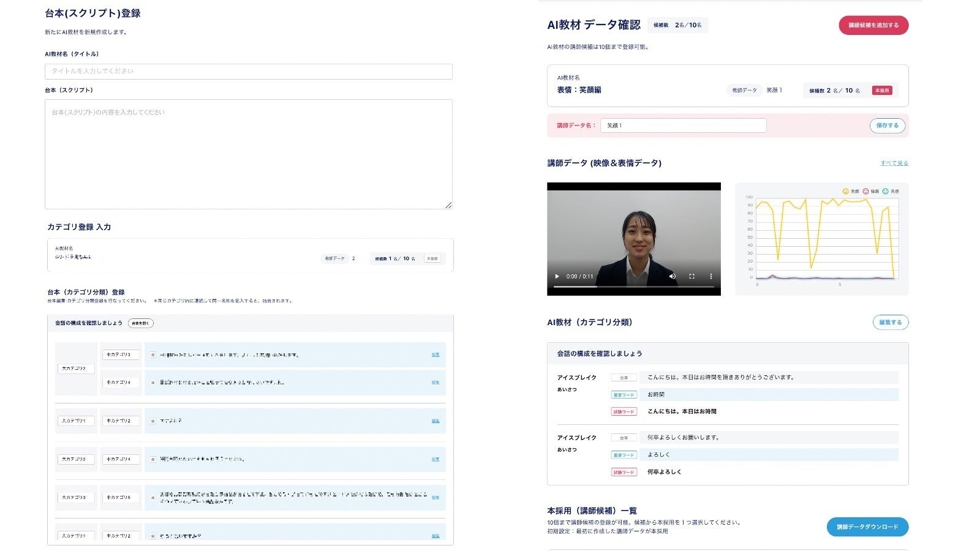The width and height of the screenshot is (980, 551).
Task: Click 編集 on the 中カテゴリ3 script row
Action: coord(435,354)
